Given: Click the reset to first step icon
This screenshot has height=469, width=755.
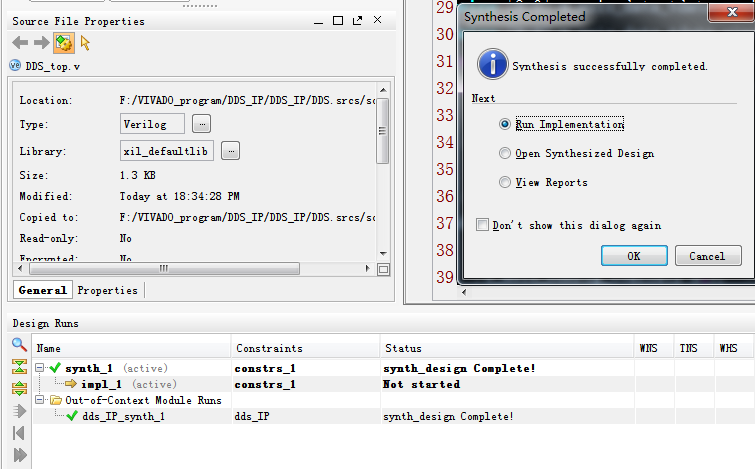Looking at the screenshot, I should tap(18, 433).
